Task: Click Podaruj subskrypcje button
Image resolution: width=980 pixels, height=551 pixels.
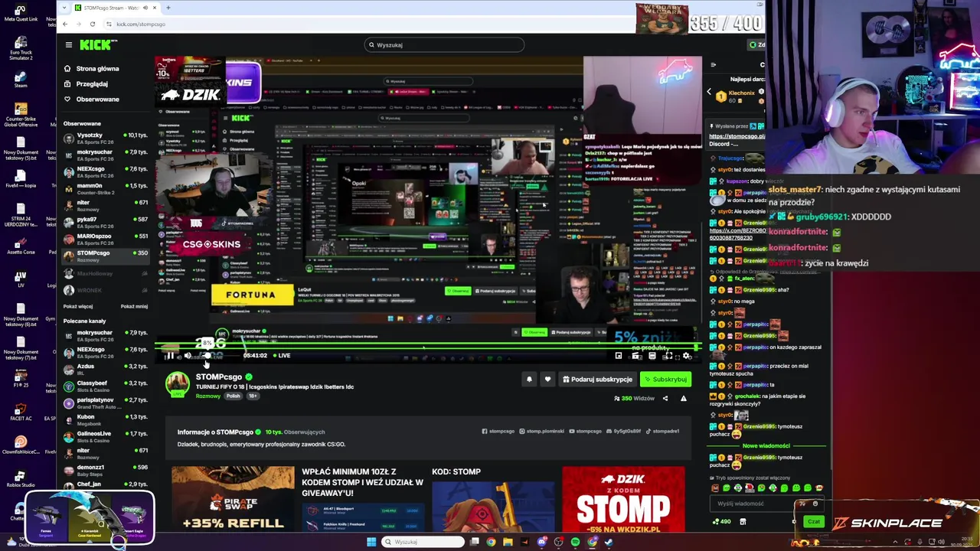Action: pyautogui.click(x=597, y=380)
